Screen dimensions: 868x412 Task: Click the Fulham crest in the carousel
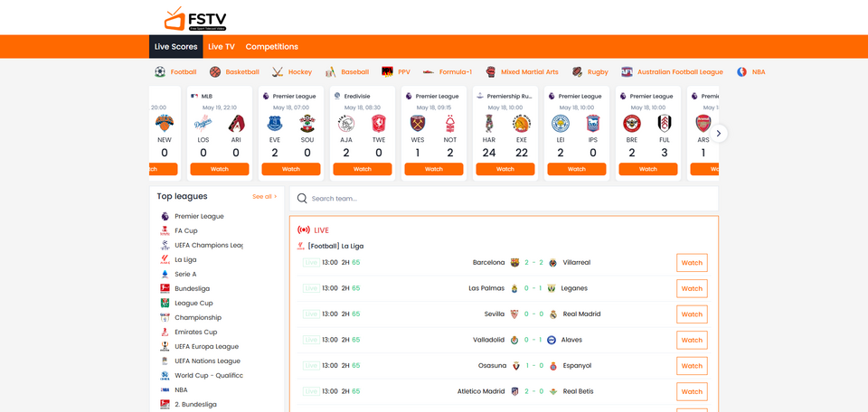[665, 123]
